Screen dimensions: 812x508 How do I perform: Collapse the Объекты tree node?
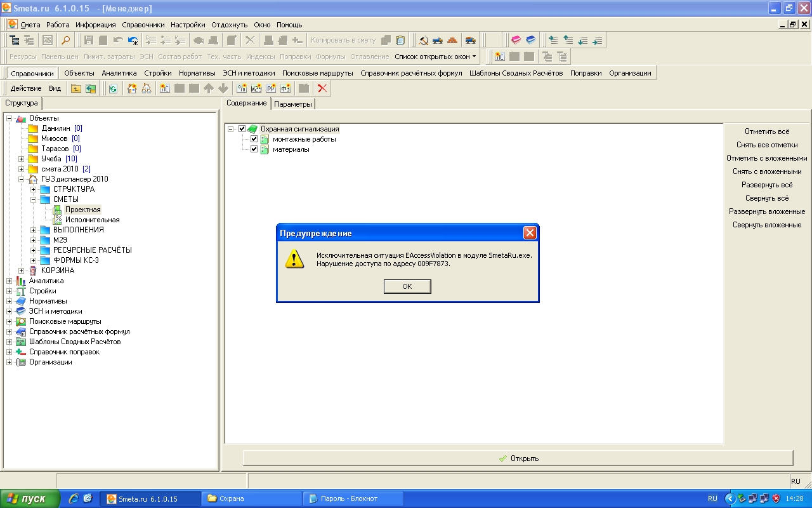(x=9, y=118)
